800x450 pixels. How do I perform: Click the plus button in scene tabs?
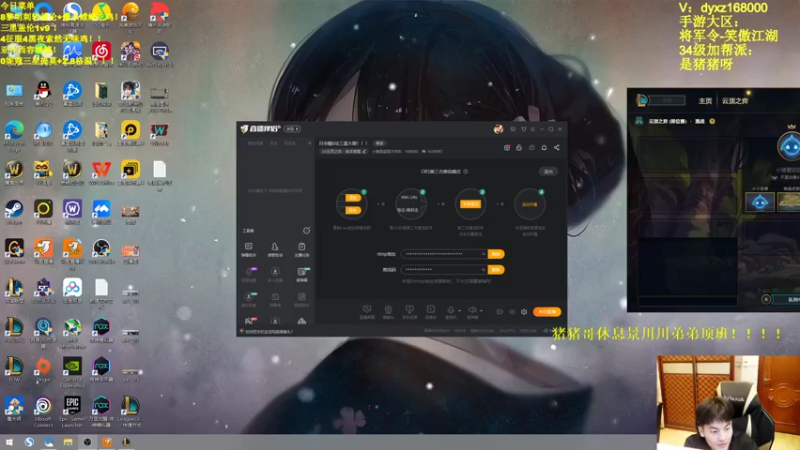tap(309, 143)
